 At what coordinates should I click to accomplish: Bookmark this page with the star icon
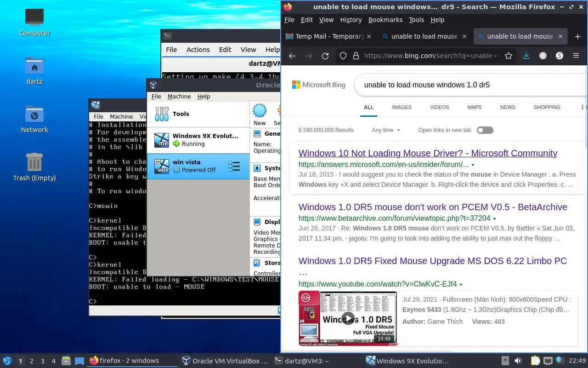(x=509, y=56)
